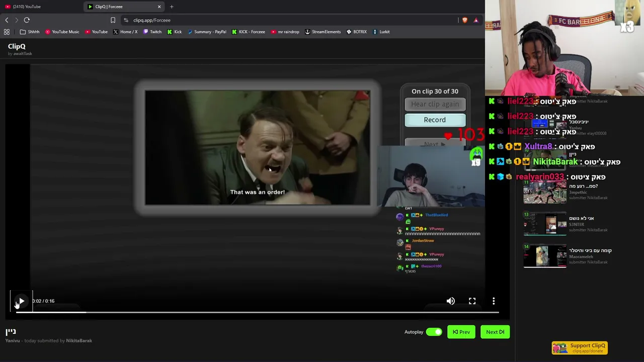Open the YouTube bookmark
This screenshot has height=362, width=644.
96,32
